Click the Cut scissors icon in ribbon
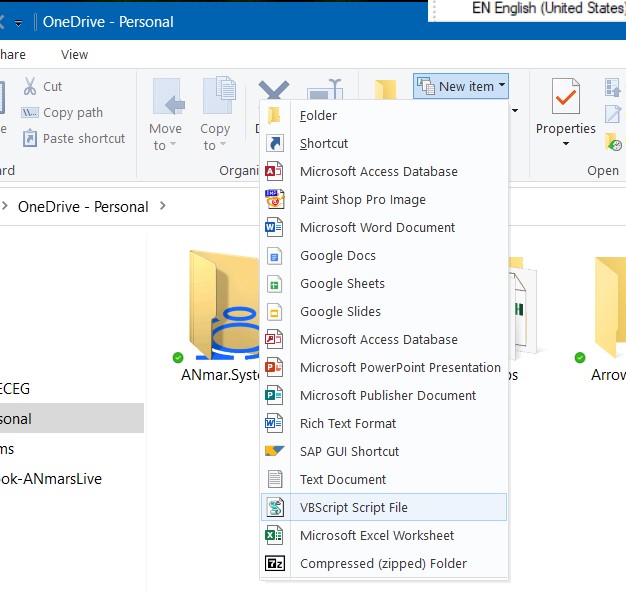626x592 pixels. click(30, 87)
